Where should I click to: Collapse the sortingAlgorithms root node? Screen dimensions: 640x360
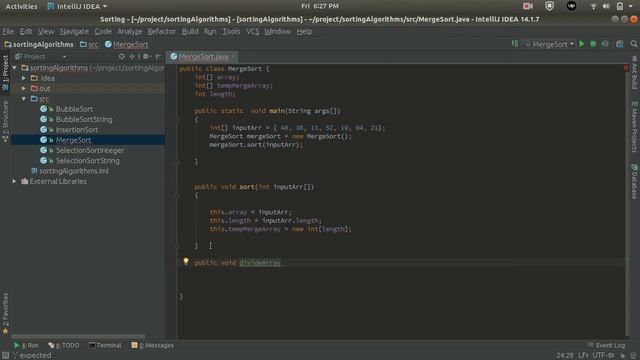coord(15,68)
